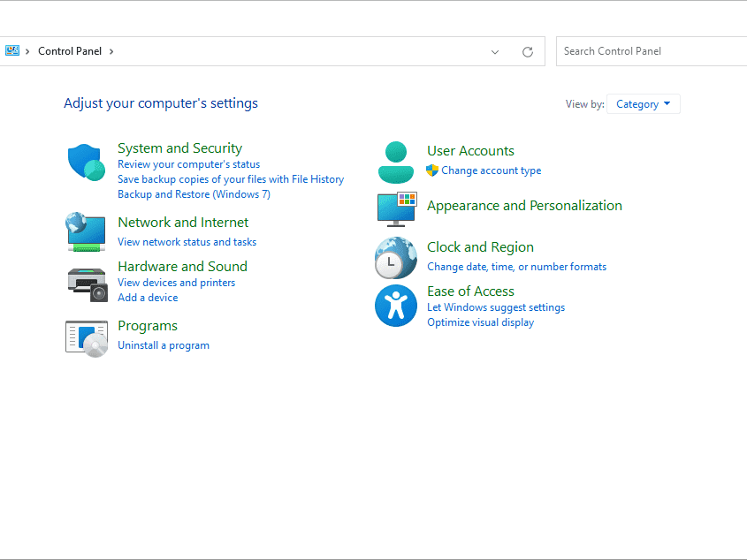747x560 pixels.
Task: Open the Ease of Access icon
Action: 396,306
